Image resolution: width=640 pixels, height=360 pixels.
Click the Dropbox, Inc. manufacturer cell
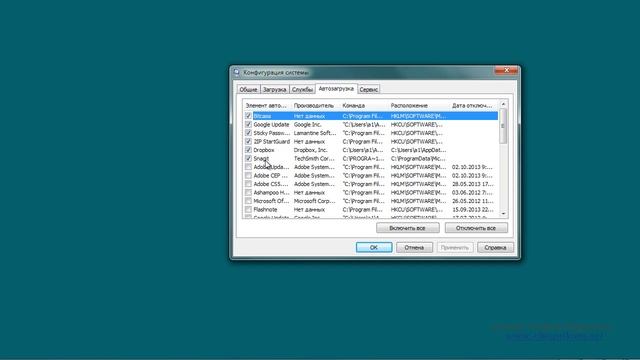click(311, 150)
